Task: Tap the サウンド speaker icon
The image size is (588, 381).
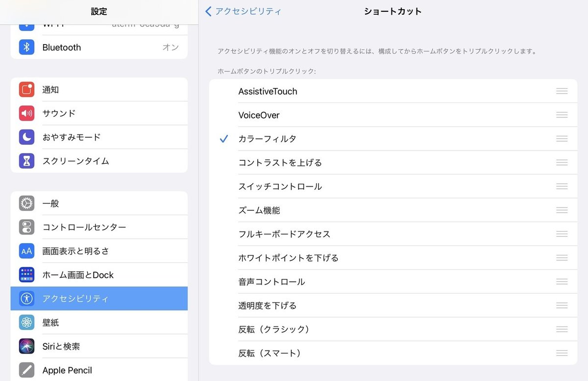Action: coord(26,113)
